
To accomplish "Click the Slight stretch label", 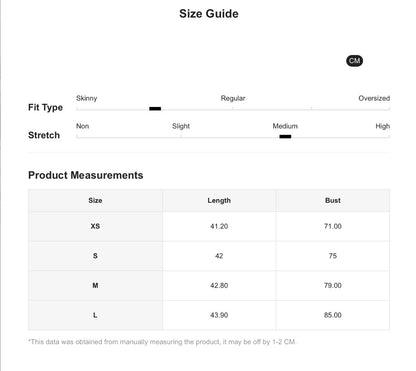I will tap(181, 126).
